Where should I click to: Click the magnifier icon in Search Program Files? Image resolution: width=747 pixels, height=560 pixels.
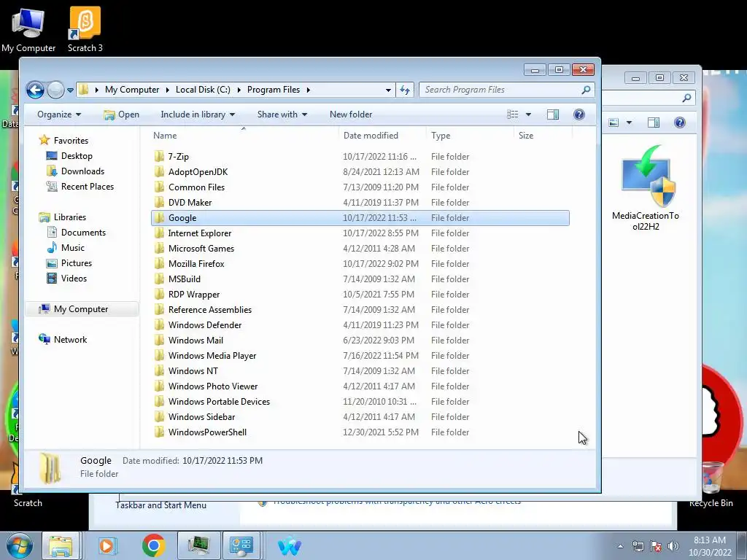pyautogui.click(x=586, y=90)
